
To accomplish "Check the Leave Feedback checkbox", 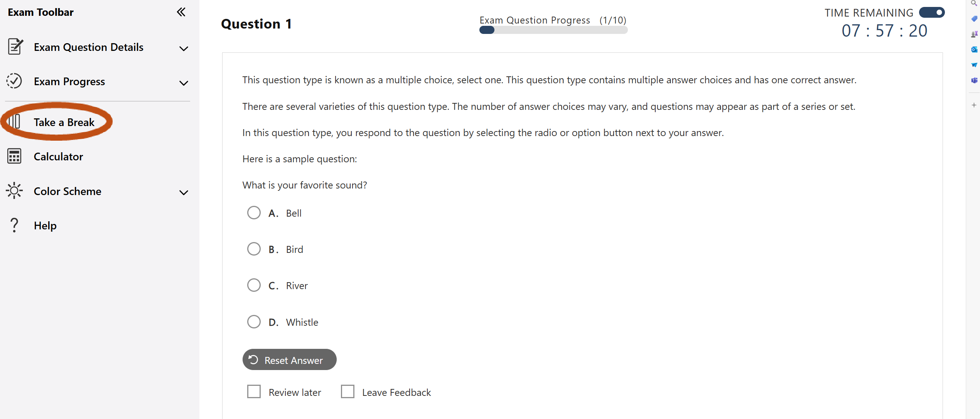I will [x=349, y=392].
